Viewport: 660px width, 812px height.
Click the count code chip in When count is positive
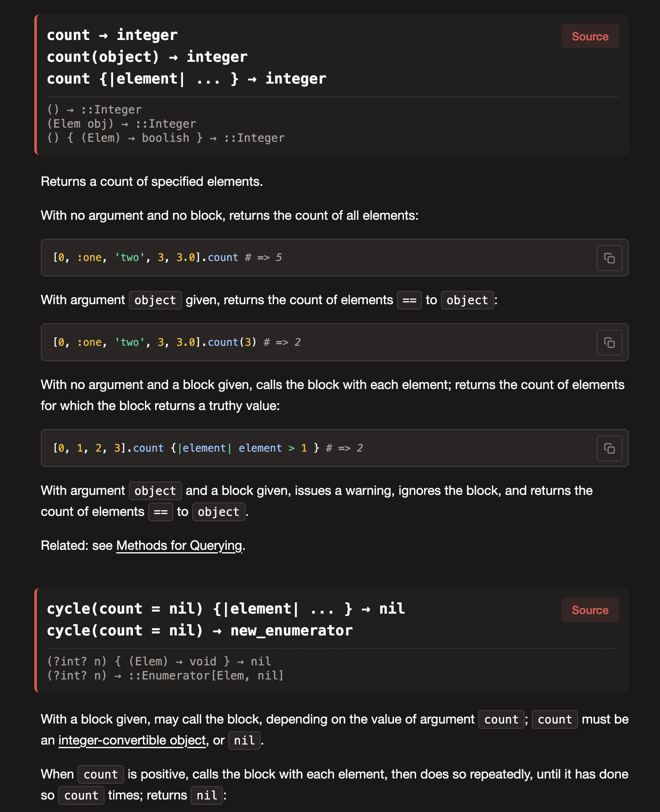coord(101,774)
